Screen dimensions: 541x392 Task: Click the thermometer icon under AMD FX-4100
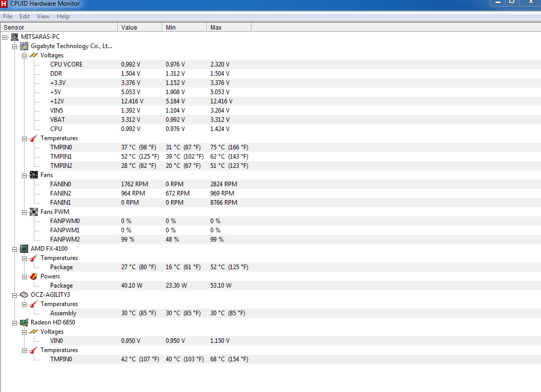point(34,258)
